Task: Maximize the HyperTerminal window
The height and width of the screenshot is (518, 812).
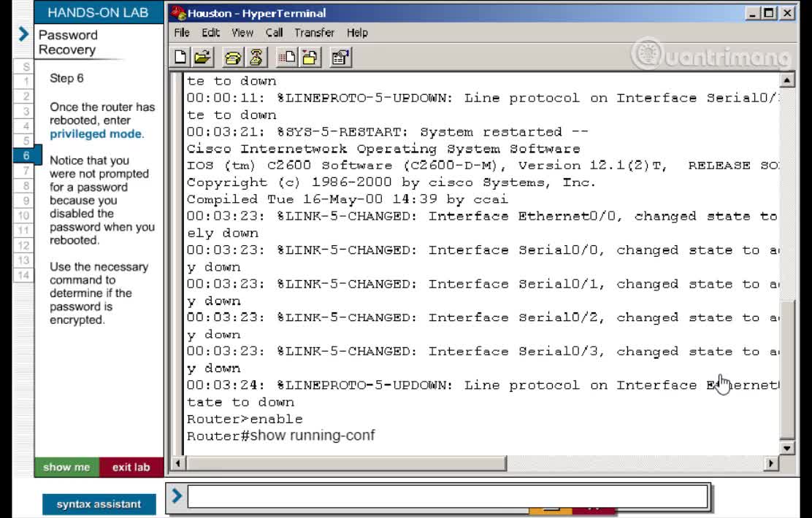Action: (769, 13)
